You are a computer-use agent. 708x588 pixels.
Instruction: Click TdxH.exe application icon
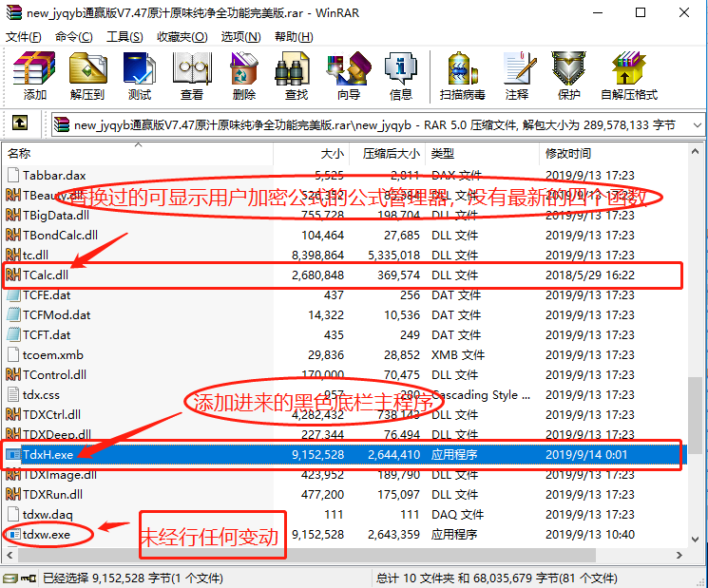13,454
